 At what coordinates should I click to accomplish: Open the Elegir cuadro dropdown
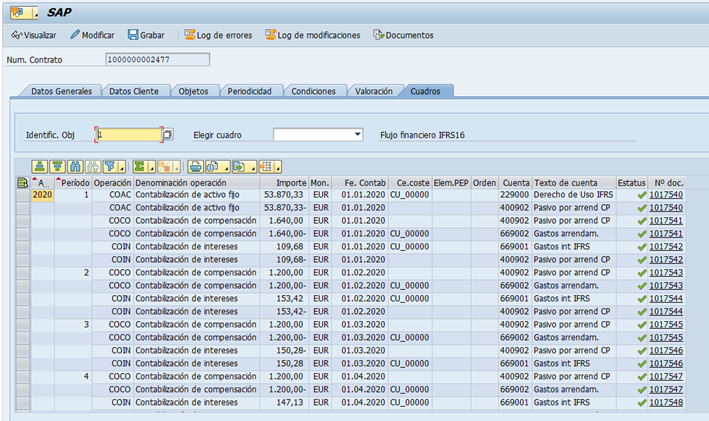[357, 134]
